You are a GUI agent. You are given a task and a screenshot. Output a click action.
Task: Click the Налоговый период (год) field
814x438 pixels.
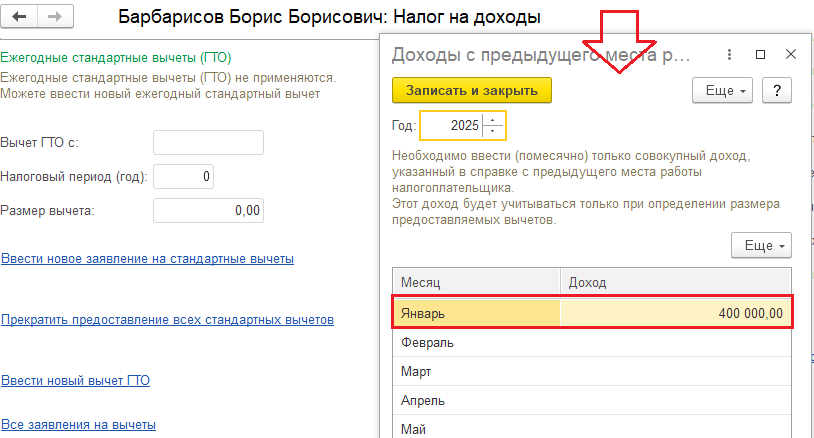pos(183,176)
